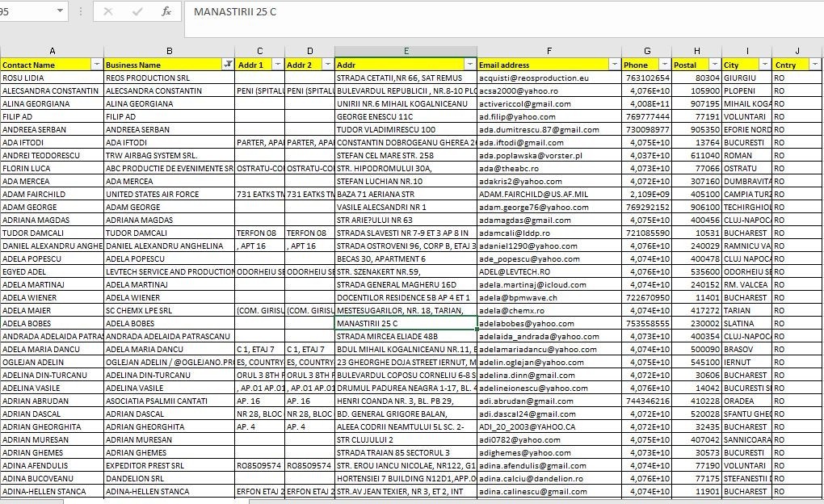The width and height of the screenshot is (824, 504).
Task: Select cell ada.poplawska@vorster.pl
Action: (549, 155)
